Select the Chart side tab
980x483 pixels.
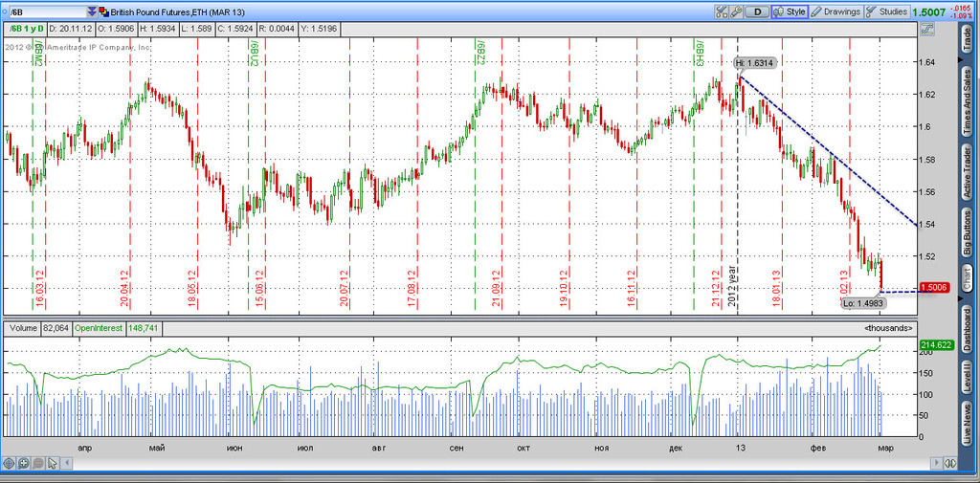[x=967, y=277]
